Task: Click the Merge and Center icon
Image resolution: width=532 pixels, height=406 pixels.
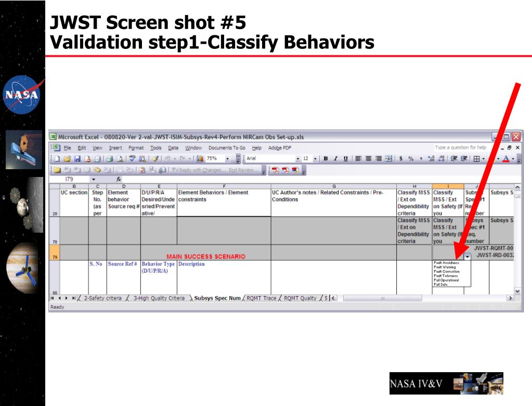Action: pyautogui.click(x=389, y=159)
